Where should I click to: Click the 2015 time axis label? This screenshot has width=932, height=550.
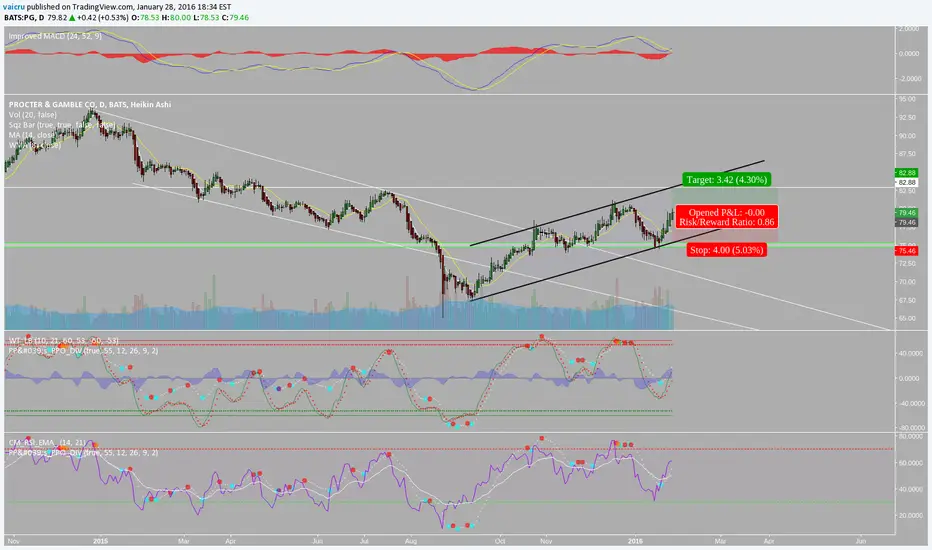100,541
